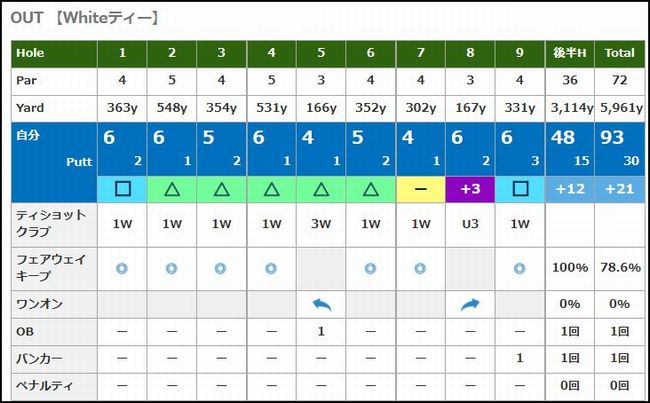Select the purple +3 score cell
Image resolution: width=650 pixels, height=403 pixels.
coord(470,189)
